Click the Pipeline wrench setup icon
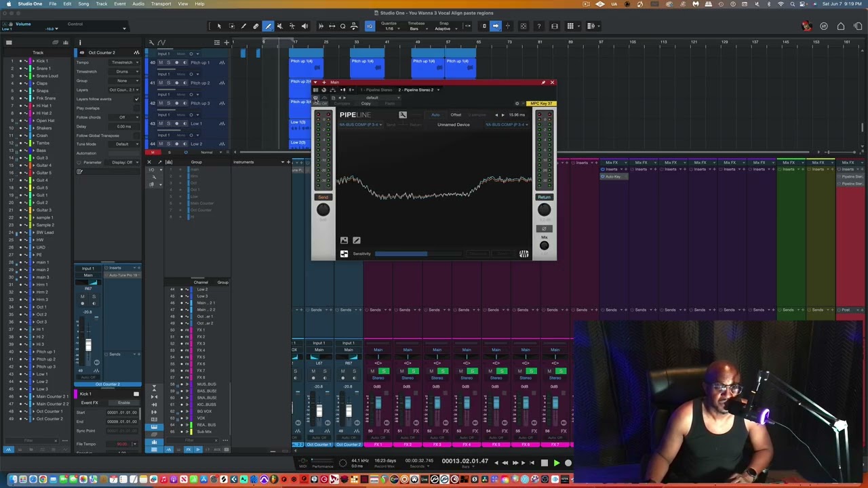868x488 pixels. click(x=403, y=115)
